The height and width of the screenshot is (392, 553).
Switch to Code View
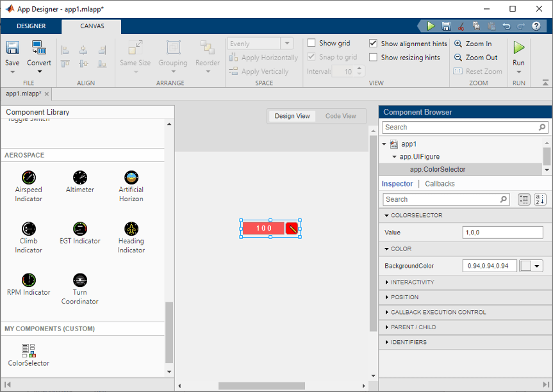click(340, 116)
